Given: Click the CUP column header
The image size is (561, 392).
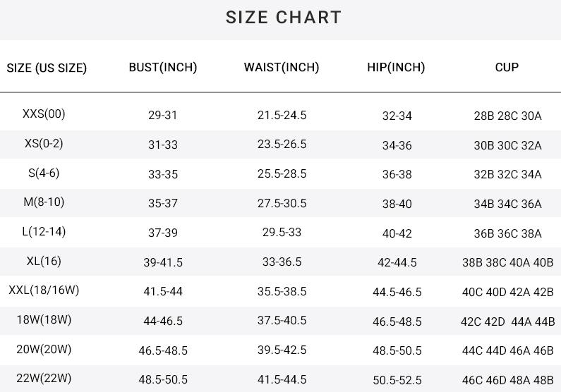Looking at the screenshot, I should click(x=507, y=68).
